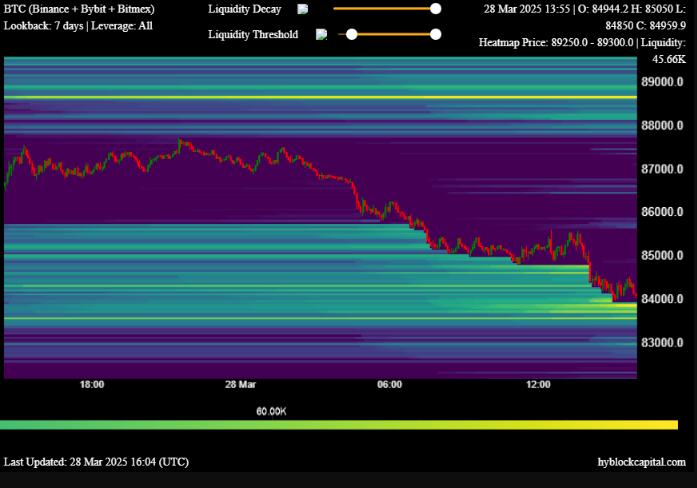Click the 86000.0 price axis label
Image resolution: width=697 pixels, height=488 pixels.
[x=663, y=212]
